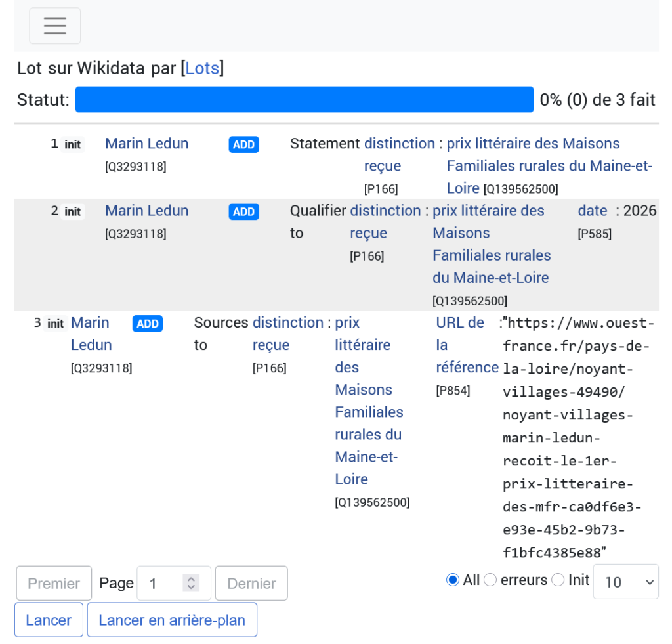This screenshot has height=644, width=672.
Task: Go to Premier page
Action: click(x=54, y=583)
